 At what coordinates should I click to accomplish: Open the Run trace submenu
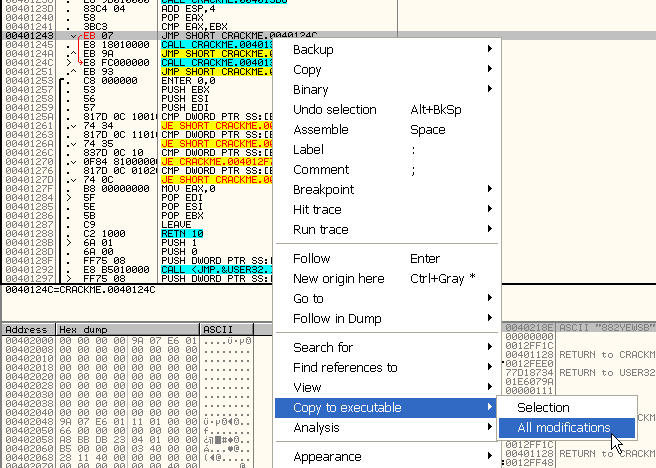(321, 230)
